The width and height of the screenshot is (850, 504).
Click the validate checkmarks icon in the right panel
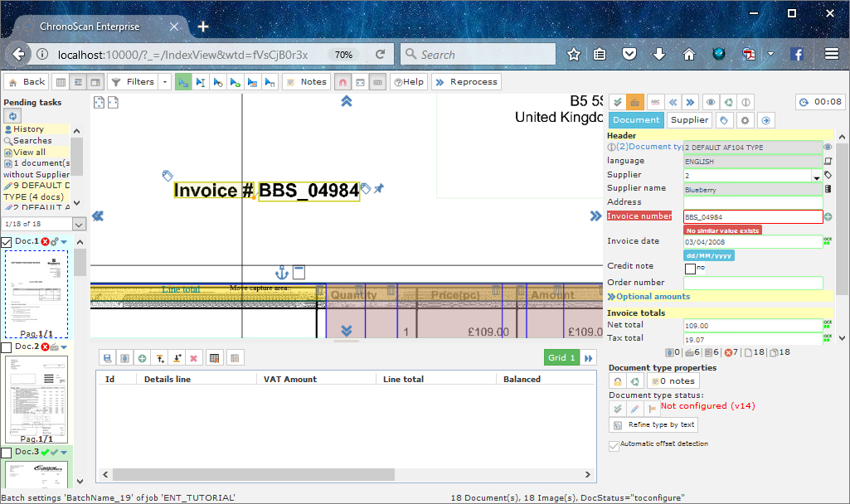pyautogui.click(x=617, y=102)
